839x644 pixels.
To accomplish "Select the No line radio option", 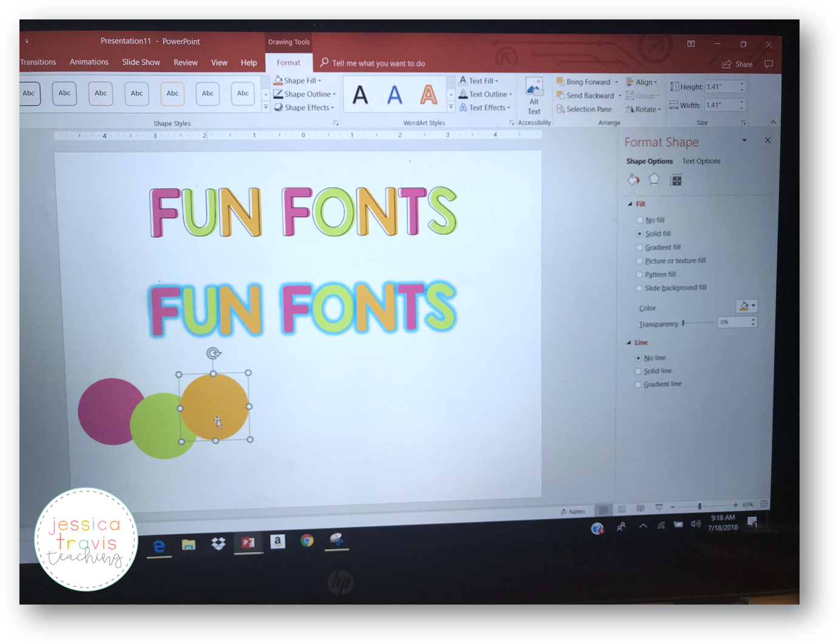I will pos(638,358).
